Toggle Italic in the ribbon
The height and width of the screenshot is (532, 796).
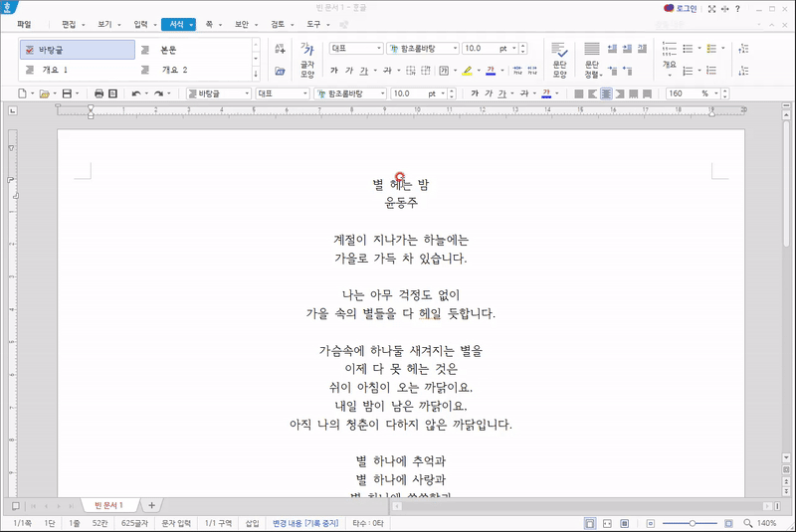click(349, 71)
